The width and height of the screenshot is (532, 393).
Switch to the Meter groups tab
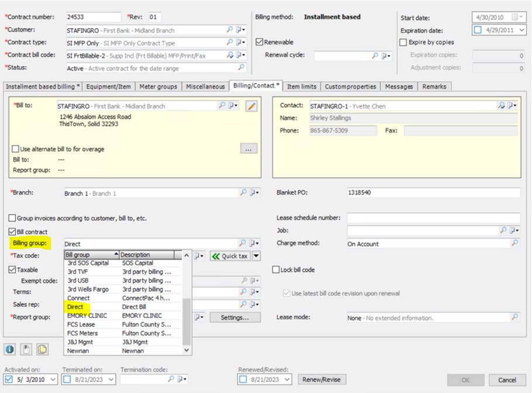tap(158, 87)
